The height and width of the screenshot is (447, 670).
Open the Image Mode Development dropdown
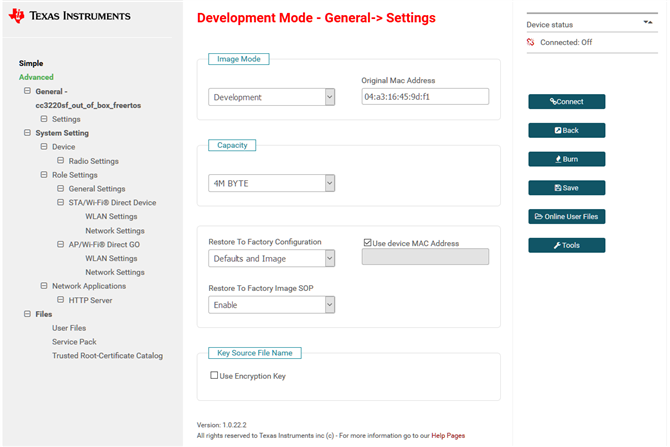pyautogui.click(x=272, y=97)
